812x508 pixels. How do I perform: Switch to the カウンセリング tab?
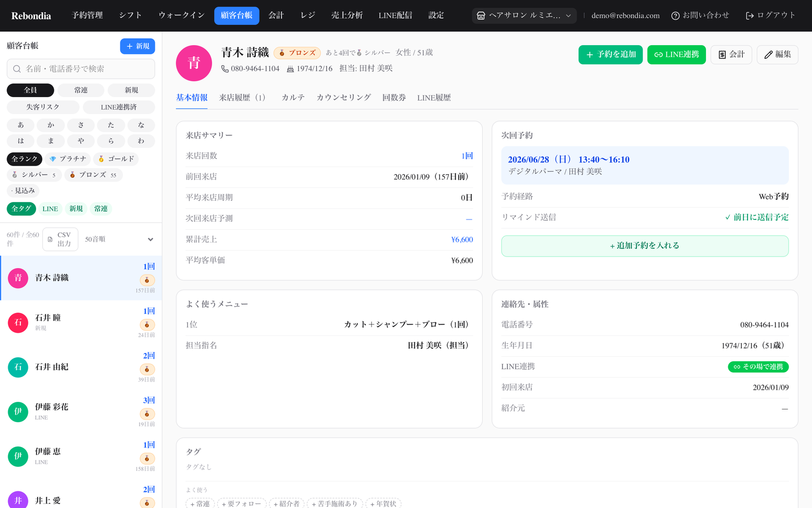[344, 98]
